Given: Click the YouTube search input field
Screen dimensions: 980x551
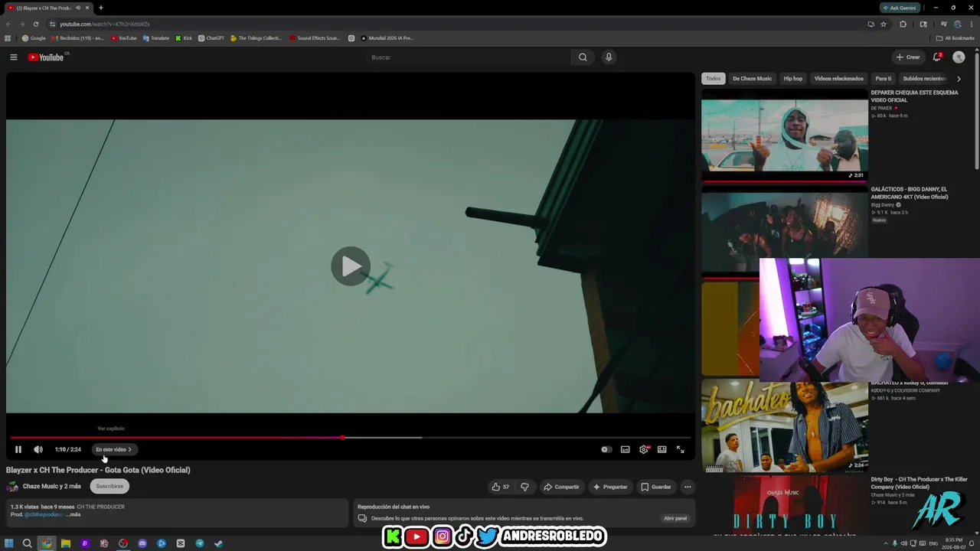Looking at the screenshot, I should point(469,57).
